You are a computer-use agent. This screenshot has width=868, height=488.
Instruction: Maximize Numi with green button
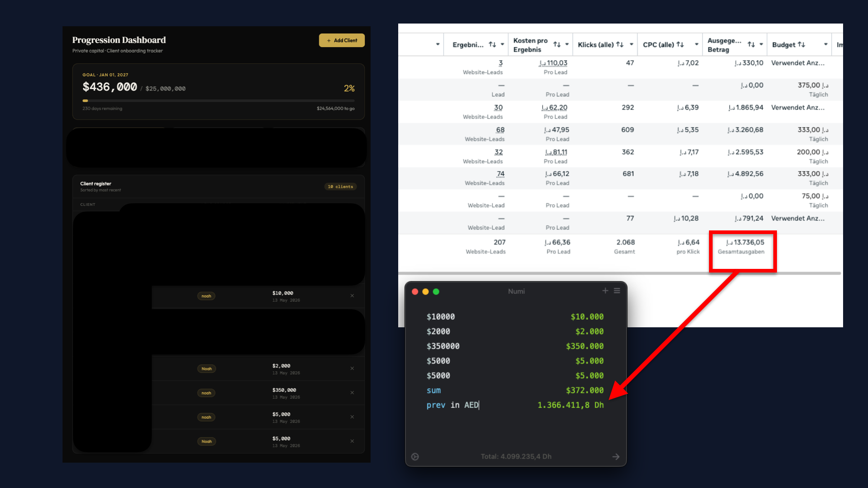(436, 292)
